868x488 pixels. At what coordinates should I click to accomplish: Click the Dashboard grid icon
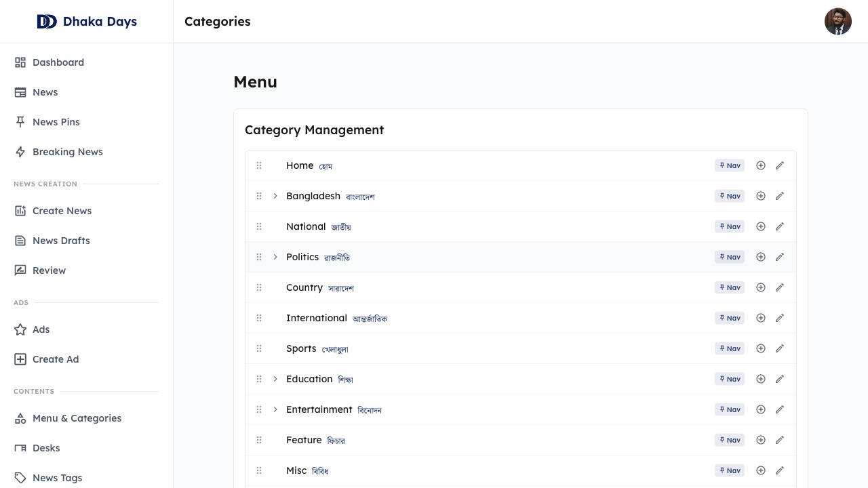click(x=20, y=62)
